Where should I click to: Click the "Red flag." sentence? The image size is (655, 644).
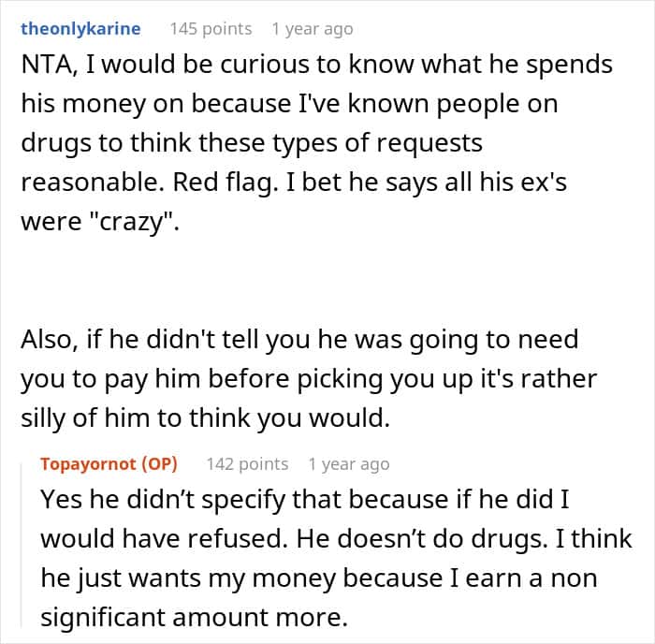[x=226, y=183]
